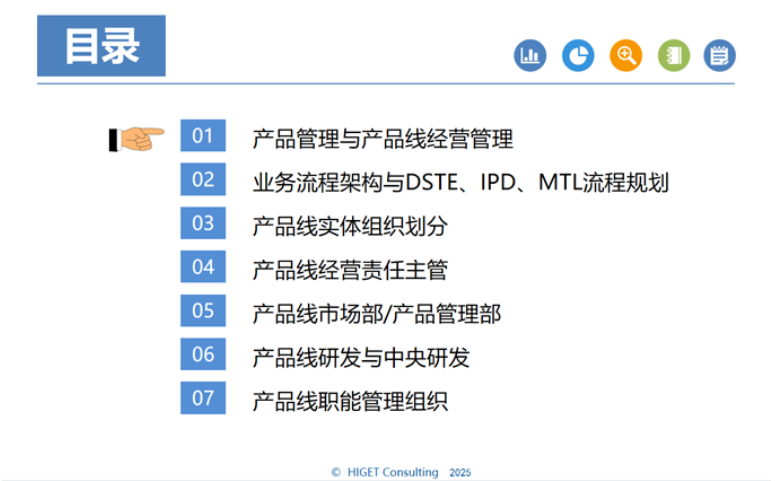The image size is (775, 481).
Task: Click the blue notepad checklist icon
Action: (720, 55)
